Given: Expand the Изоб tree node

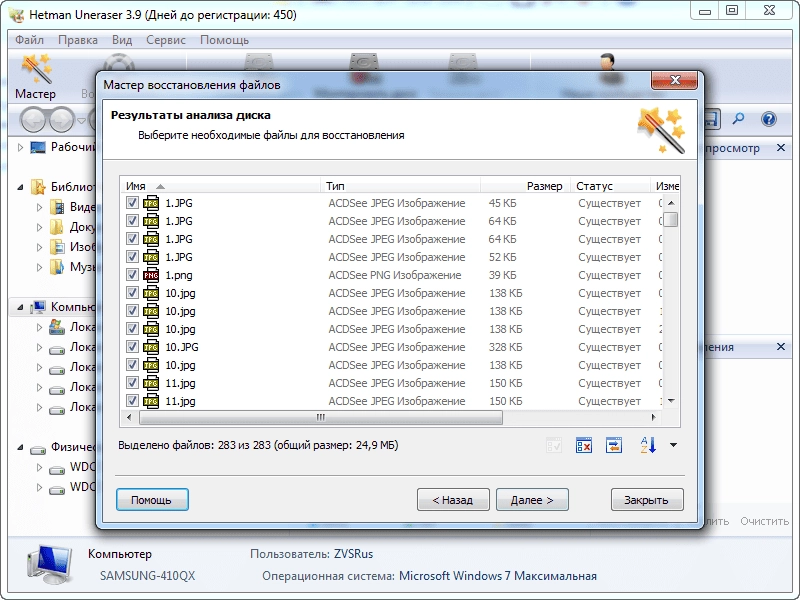Looking at the screenshot, I should pos(39,247).
